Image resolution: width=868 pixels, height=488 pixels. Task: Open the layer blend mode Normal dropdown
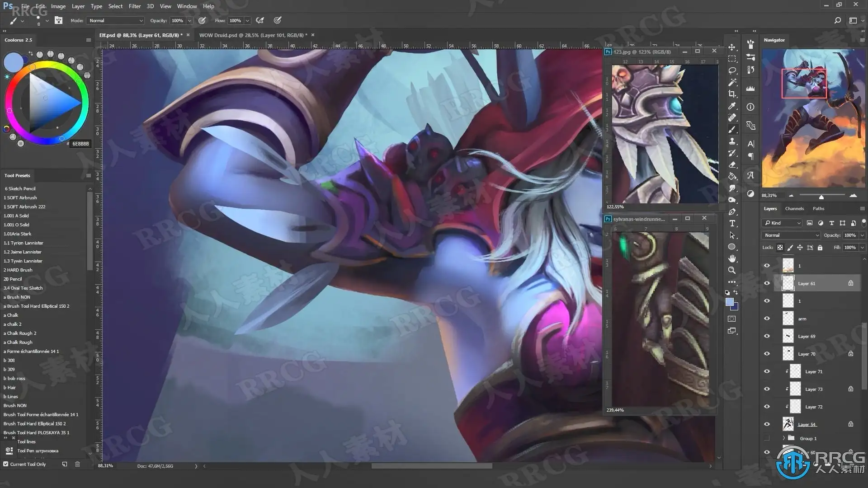click(791, 235)
